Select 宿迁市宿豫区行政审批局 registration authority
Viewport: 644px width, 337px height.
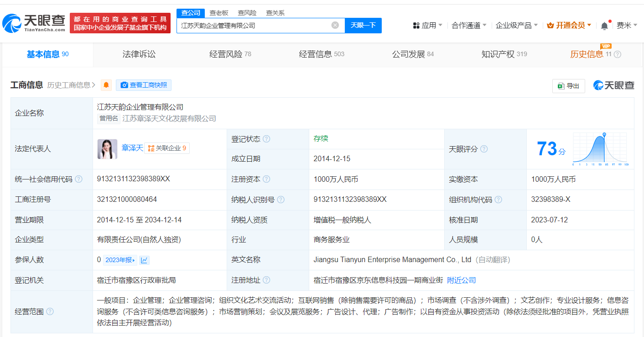pos(136,280)
